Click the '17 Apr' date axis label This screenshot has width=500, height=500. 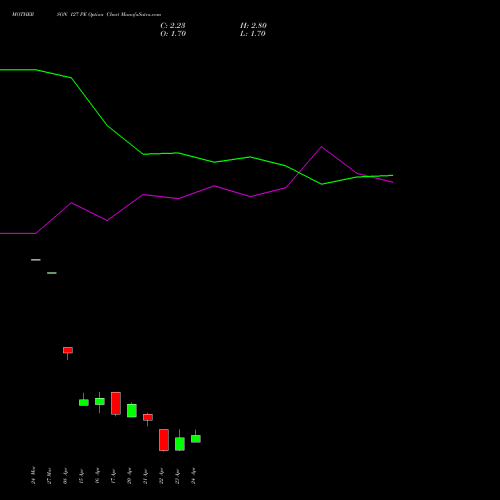click(x=113, y=476)
